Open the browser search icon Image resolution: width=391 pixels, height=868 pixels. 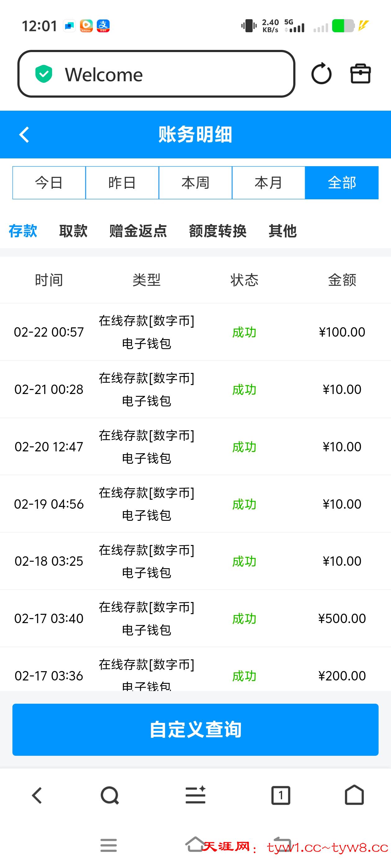tap(110, 795)
